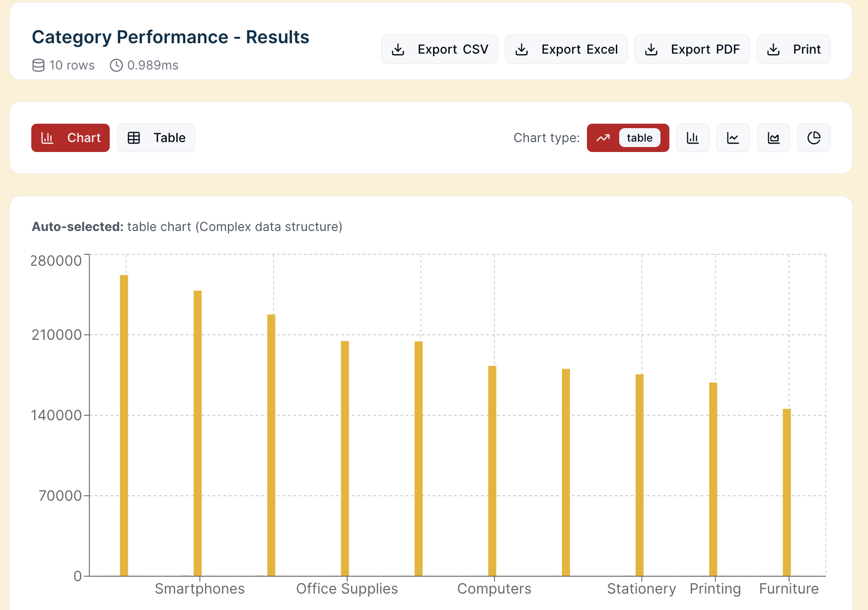Choose the area chart type icon
The image size is (868, 610).
773,138
